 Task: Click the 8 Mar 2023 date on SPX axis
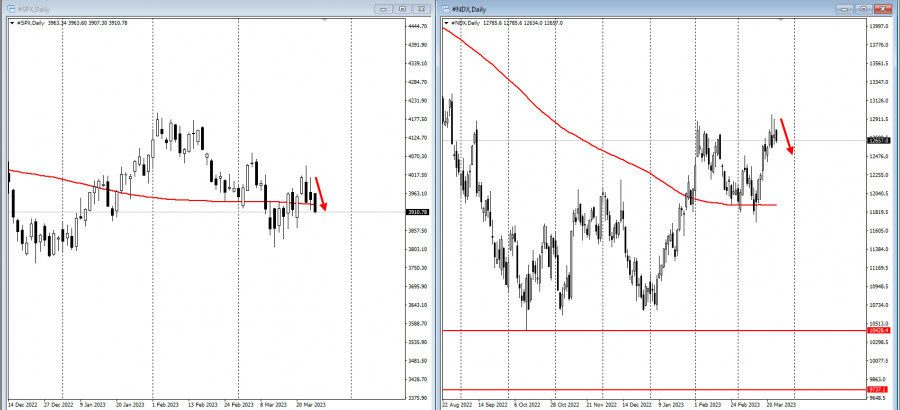coord(274,404)
